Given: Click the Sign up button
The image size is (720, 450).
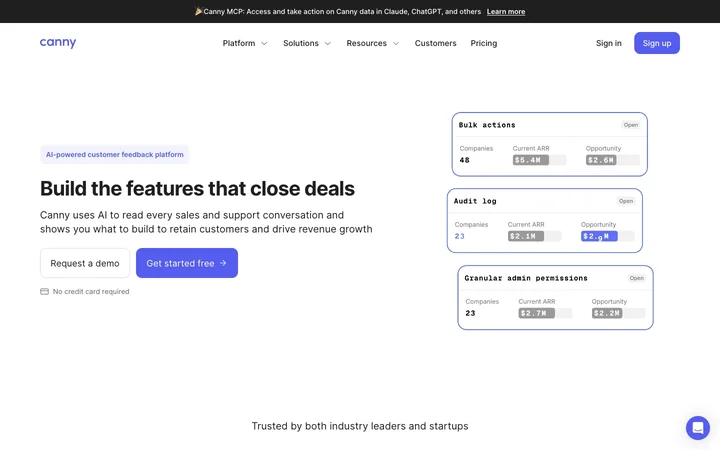Looking at the screenshot, I should point(657,43).
